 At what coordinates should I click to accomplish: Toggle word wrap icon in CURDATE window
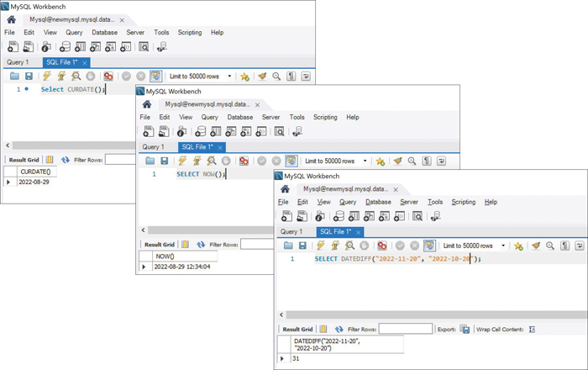click(x=306, y=77)
